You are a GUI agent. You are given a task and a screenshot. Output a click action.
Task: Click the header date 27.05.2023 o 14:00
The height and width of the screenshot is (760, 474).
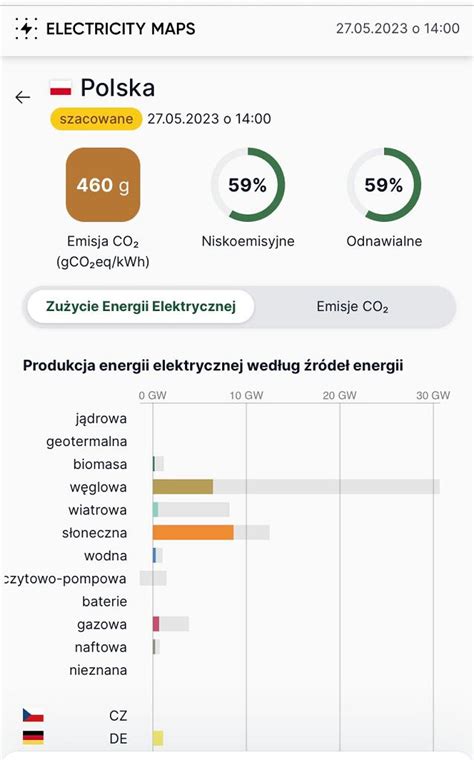pos(398,28)
